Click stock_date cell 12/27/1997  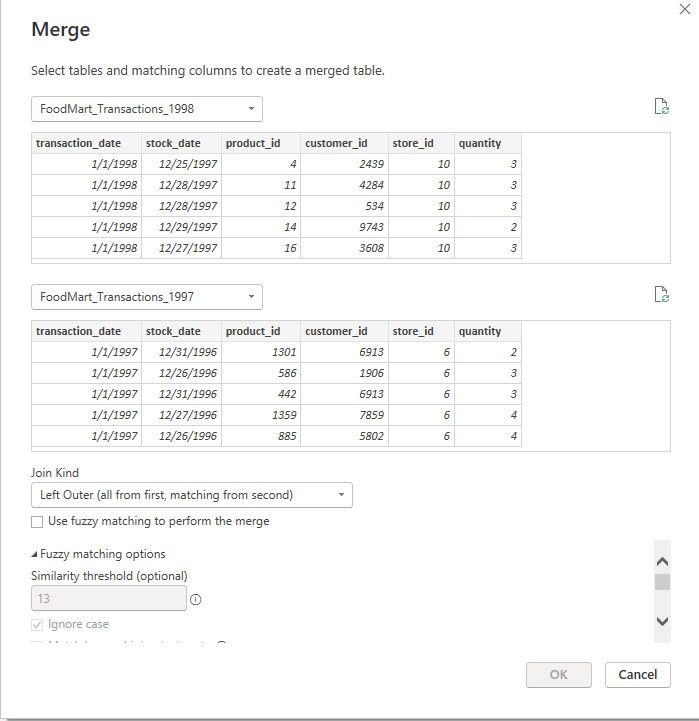click(x=181, y=248)
